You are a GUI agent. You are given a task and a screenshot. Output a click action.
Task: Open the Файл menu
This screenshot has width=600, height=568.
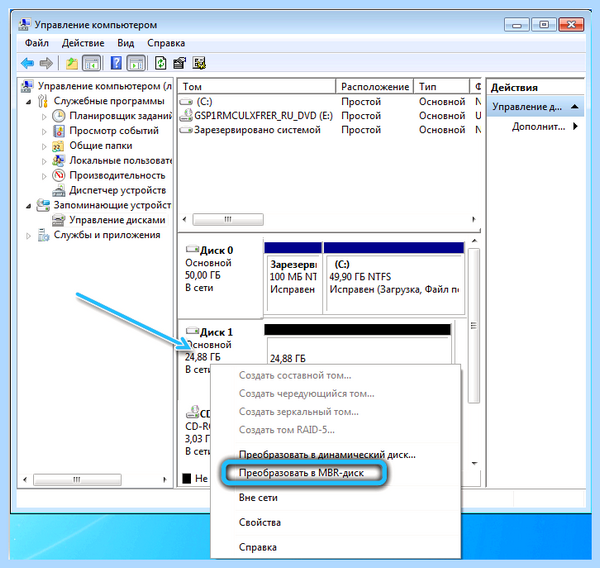37,43
